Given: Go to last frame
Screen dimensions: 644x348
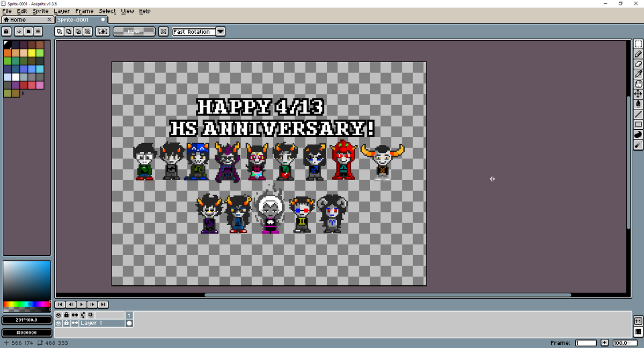Looking at the screenshot, I should (104, 305).
